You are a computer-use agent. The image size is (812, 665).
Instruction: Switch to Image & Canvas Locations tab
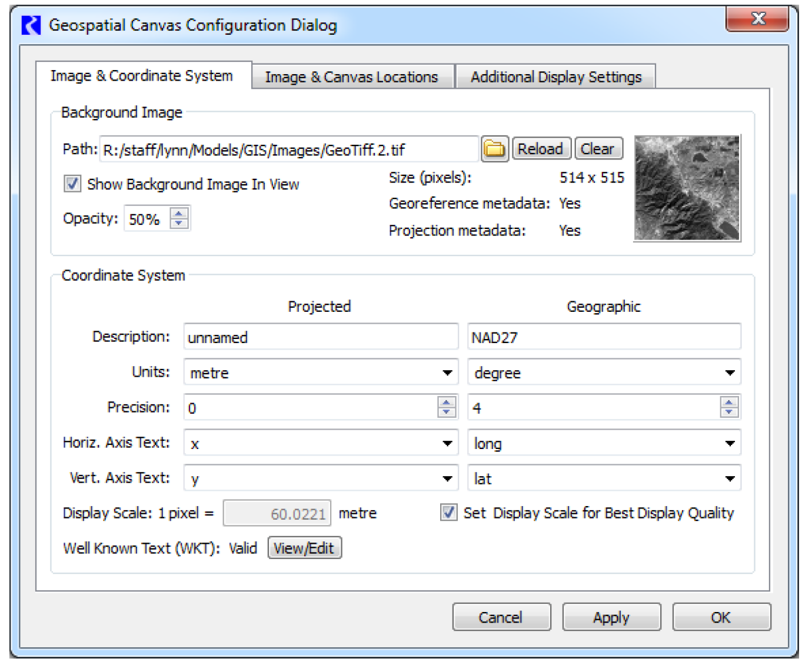[351, 77]
